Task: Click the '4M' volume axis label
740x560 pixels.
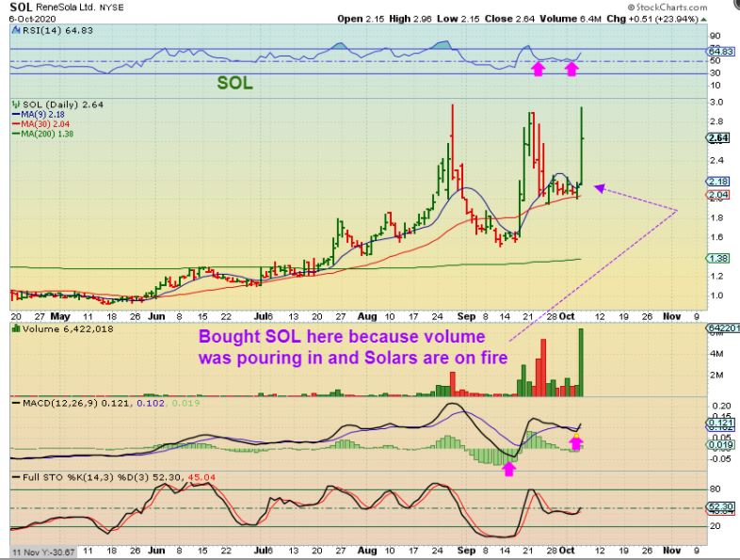Action: [716, 354]
